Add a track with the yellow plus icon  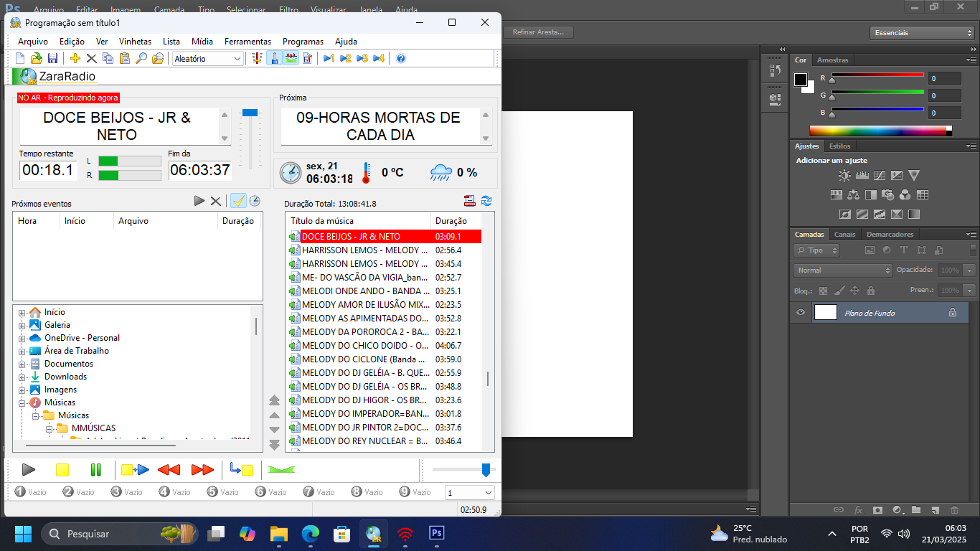pyautogui.click(x=75, y=59)
